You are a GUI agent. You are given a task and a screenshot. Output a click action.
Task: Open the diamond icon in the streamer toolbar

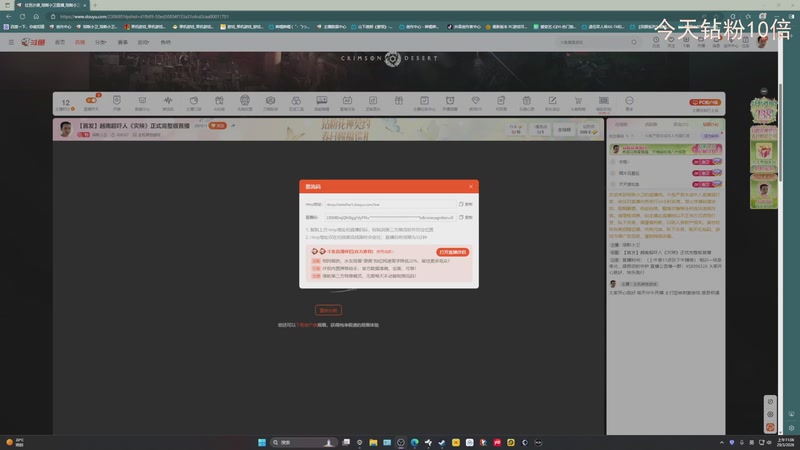(x=476, y=101)
